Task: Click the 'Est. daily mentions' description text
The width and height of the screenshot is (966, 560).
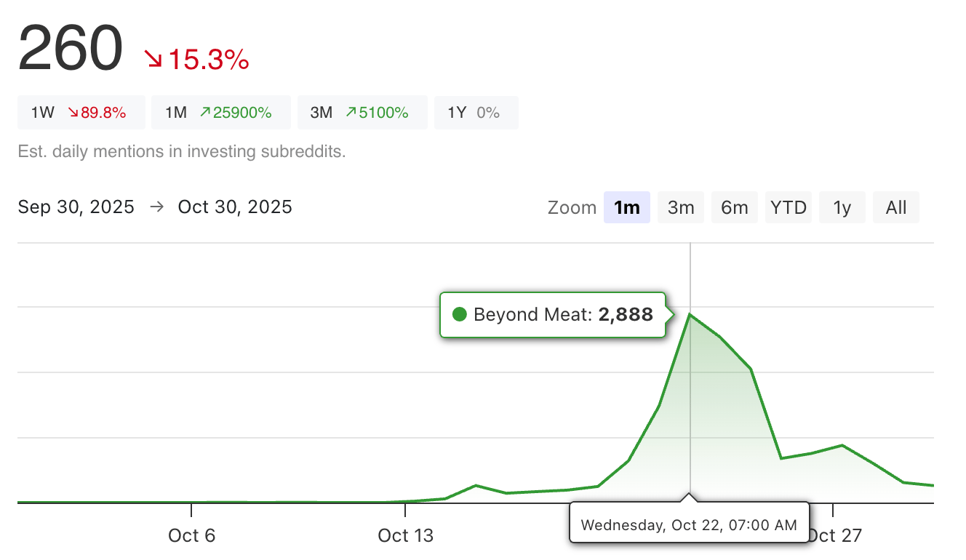Action: [182, 152]
